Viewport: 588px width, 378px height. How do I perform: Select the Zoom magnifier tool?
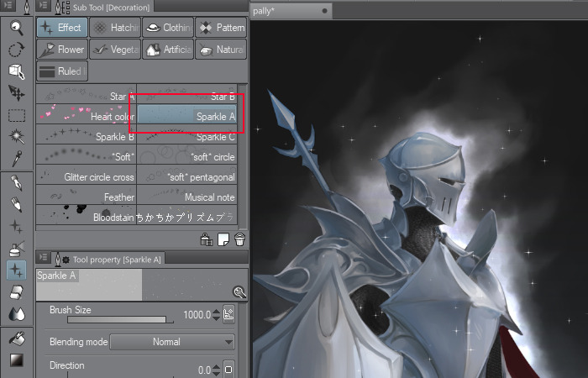[17, 28]
